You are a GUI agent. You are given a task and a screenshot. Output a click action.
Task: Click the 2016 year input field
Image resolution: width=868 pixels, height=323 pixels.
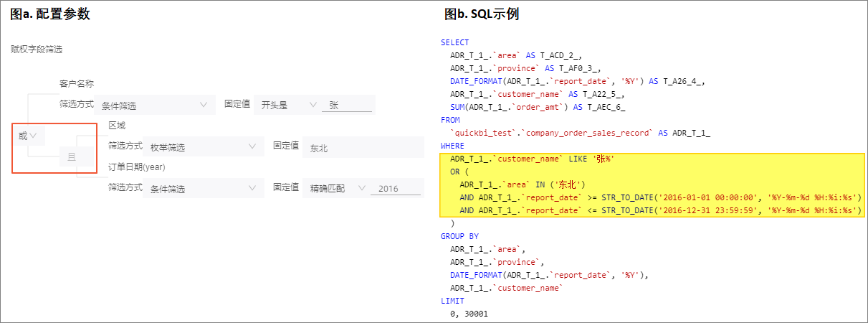click(396, 189)
